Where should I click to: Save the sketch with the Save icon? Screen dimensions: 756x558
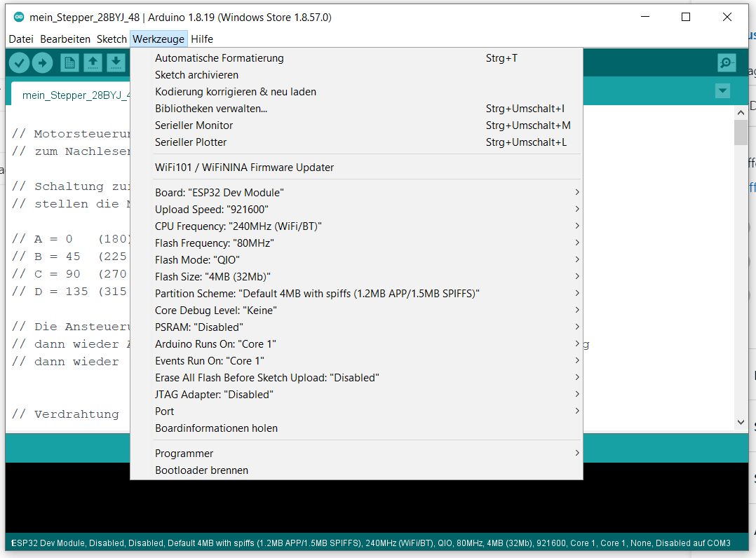point(116,62)
